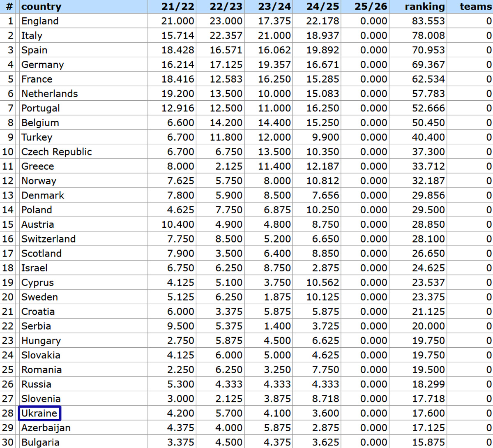Select Russia's ranking total 18.299
Image resolution: width=493 pixels, height=448 pixels.
(x=428, y=384)
